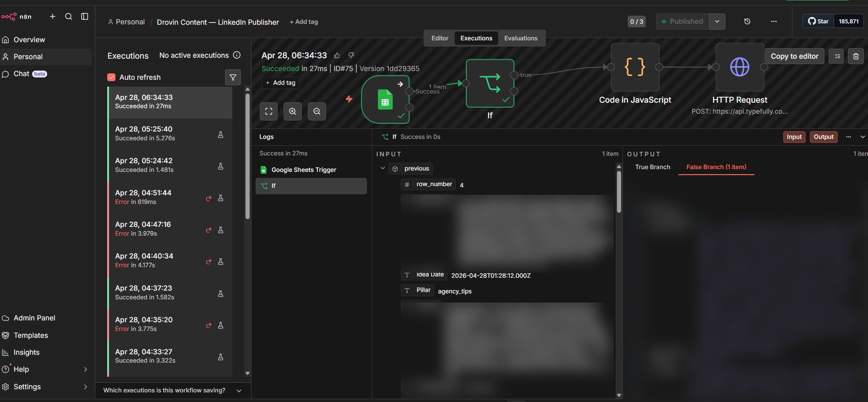Click flask icon on 04:37:23 execution
Screen dimensions: 868x402
pos(220,294)
